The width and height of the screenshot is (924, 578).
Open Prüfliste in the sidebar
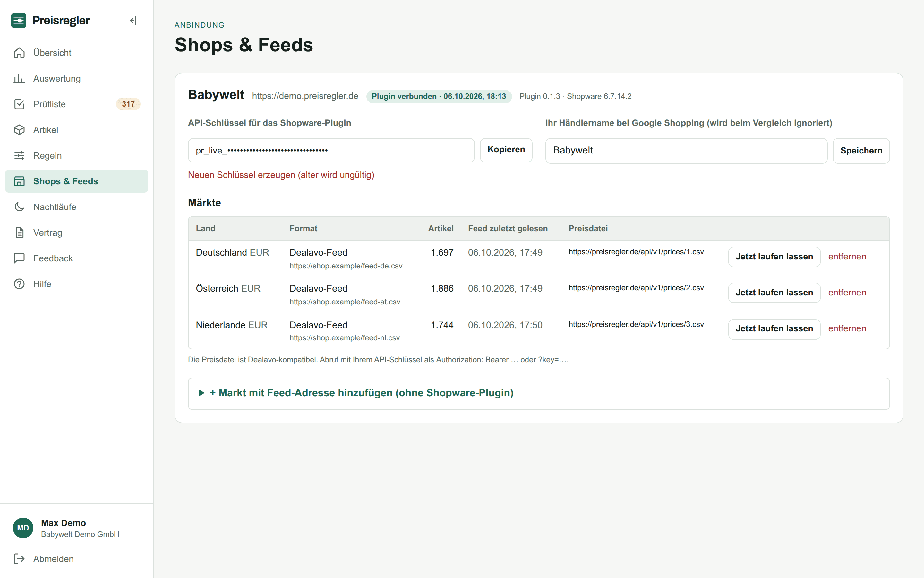[76, 104]
